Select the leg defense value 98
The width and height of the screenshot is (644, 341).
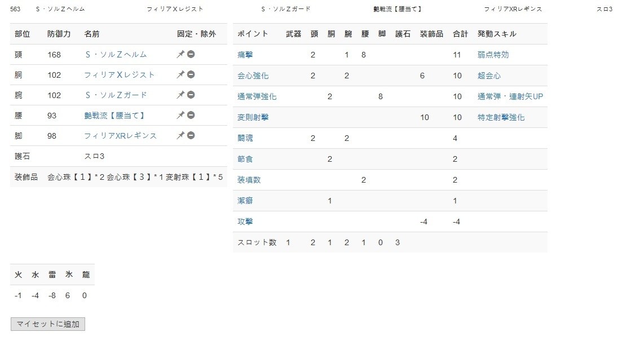(52, 136)
